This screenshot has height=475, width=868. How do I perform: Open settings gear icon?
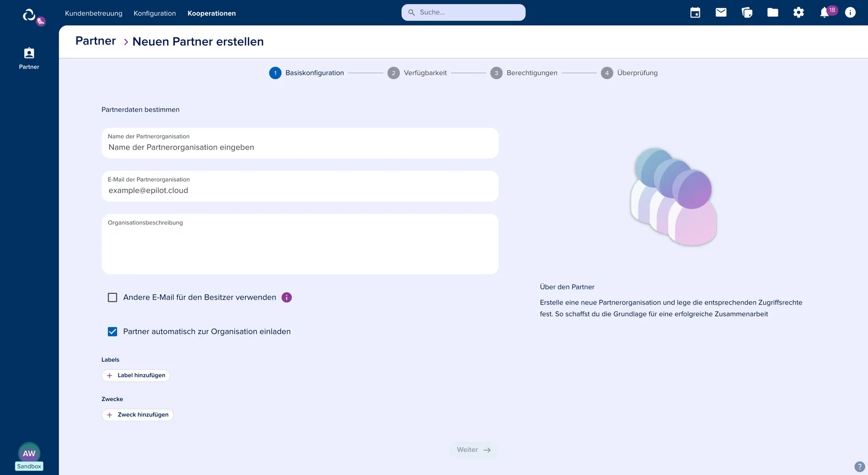tap(799, 12)
